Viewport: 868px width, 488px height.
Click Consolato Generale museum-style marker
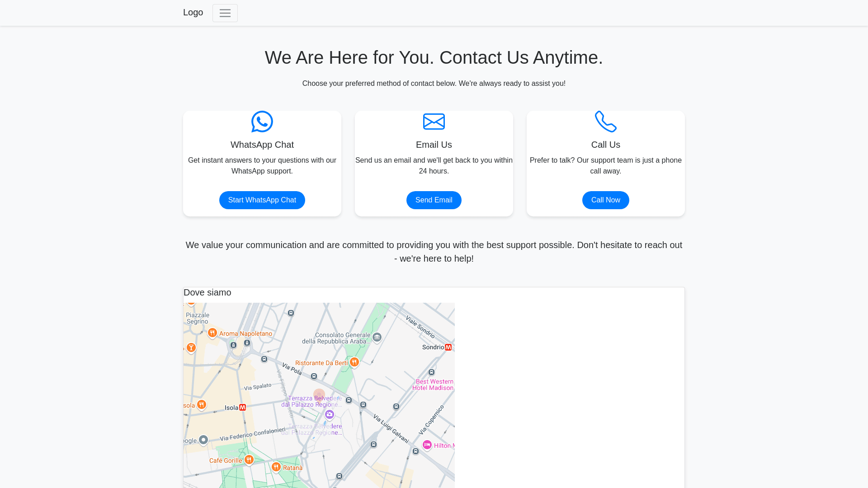tap(377, 337)
